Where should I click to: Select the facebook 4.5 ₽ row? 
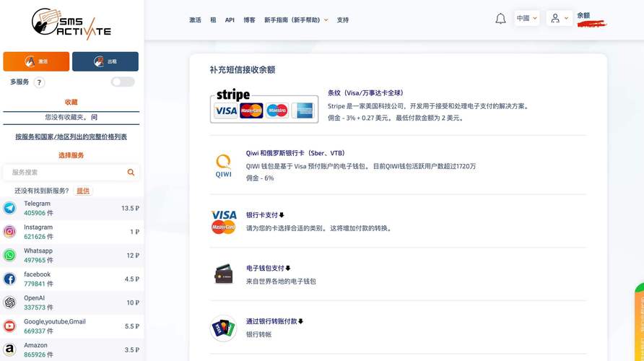(72, 279)
